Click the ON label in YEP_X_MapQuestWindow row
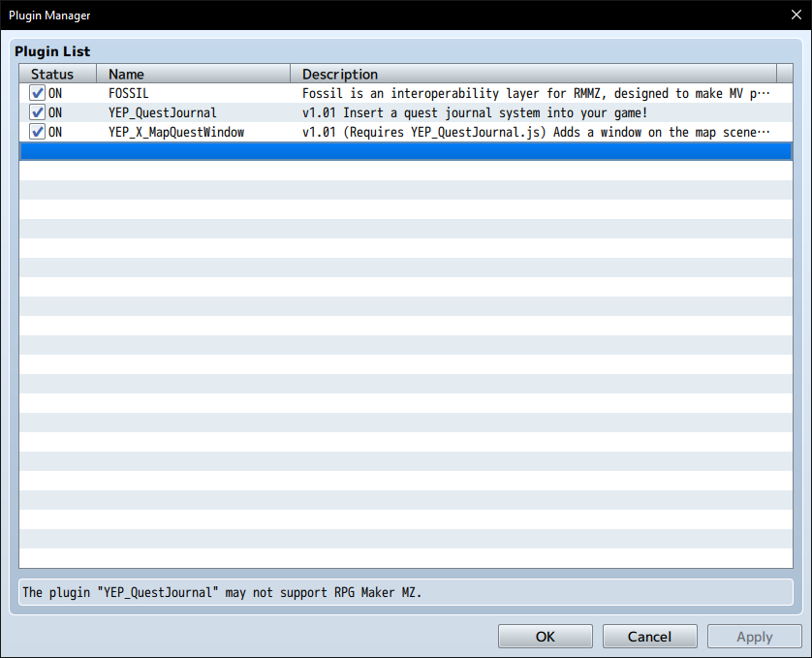Screen dimensions: 812x658 (55, 132)
